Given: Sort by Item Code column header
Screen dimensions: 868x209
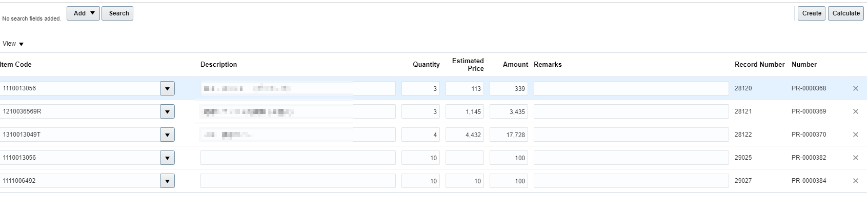Looking at the screenshot, I should click(x=16, y=65).
